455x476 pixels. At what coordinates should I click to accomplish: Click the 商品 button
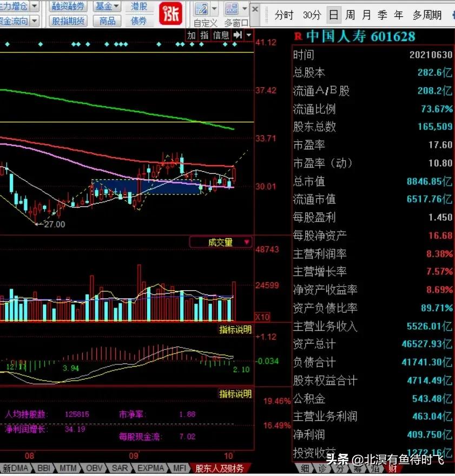tap(107, 21)
